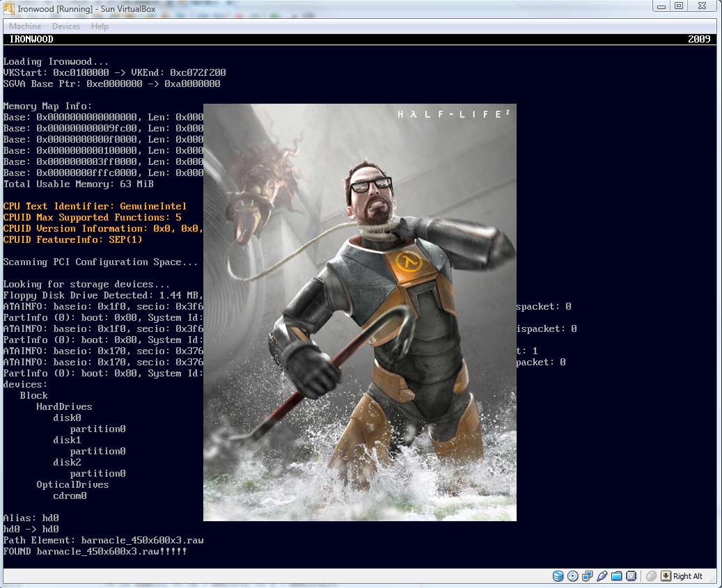Image resolution: width=722 pixels, height=588 pixels.
Task: Open the Help menu
Action: (x=100, y=26)
